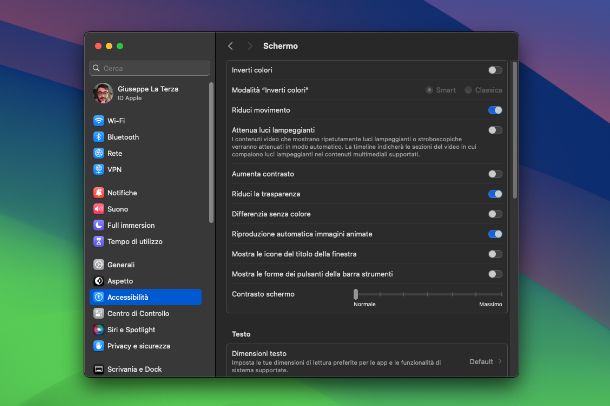The image size is (610, 406).
Task: Click the Normale slider label
Action: (365, 304)
